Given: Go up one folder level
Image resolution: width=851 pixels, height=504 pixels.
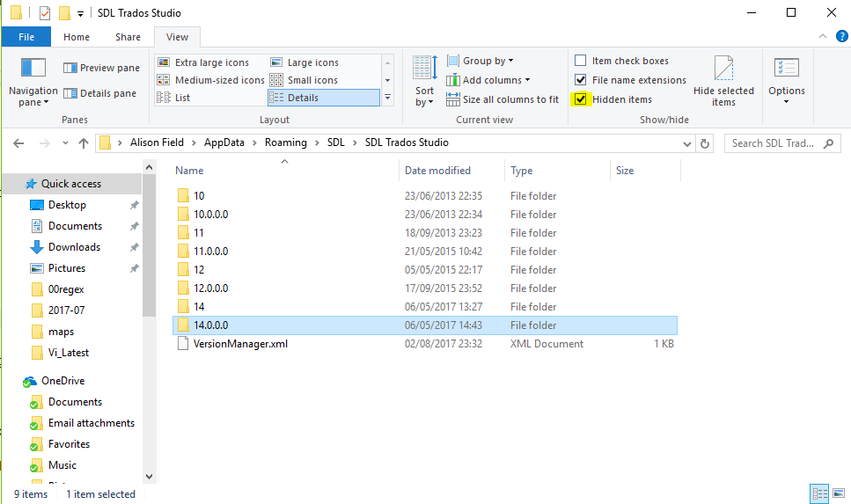Looking at the screenshot, I should pyautogui.click(x=83, y=143).
